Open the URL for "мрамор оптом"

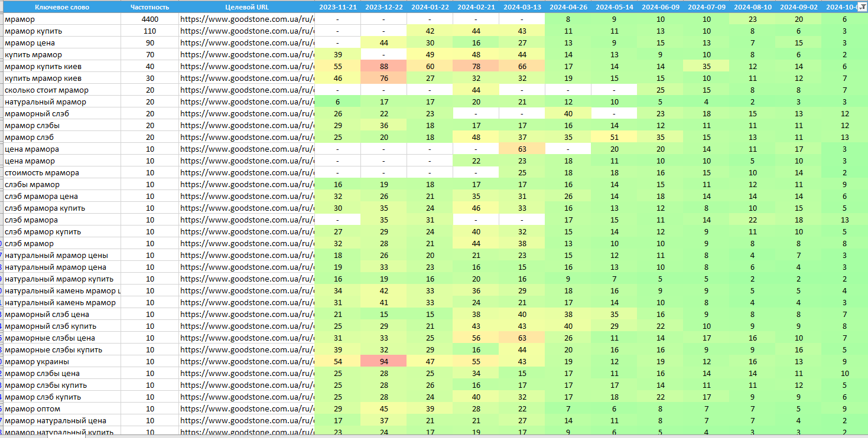(246, 408)
